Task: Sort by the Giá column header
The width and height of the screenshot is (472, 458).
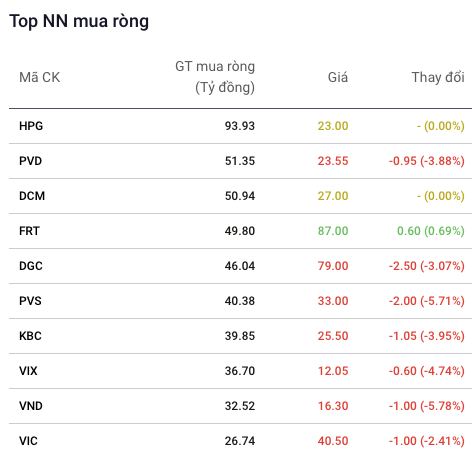Action: coord(338,77)
